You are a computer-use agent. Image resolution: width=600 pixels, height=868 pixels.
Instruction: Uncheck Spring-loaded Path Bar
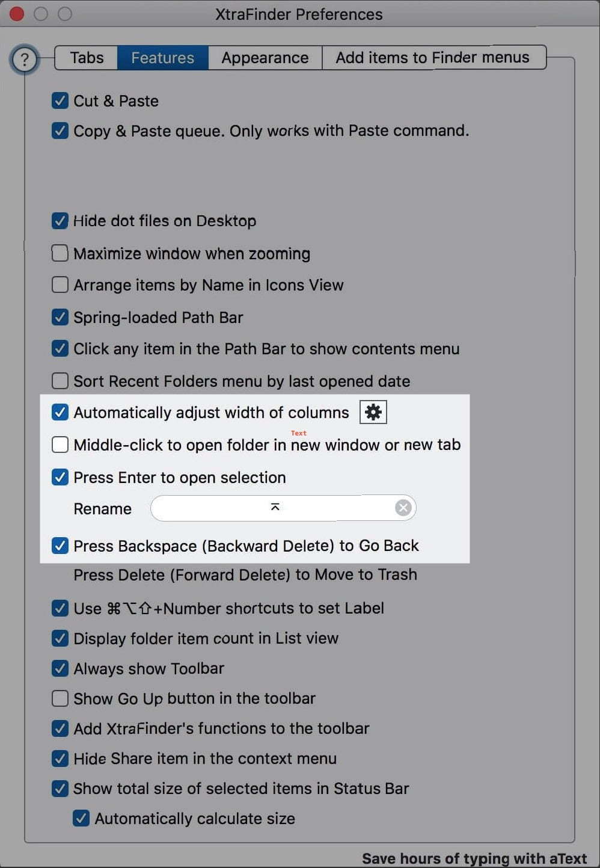pos(60,317)
